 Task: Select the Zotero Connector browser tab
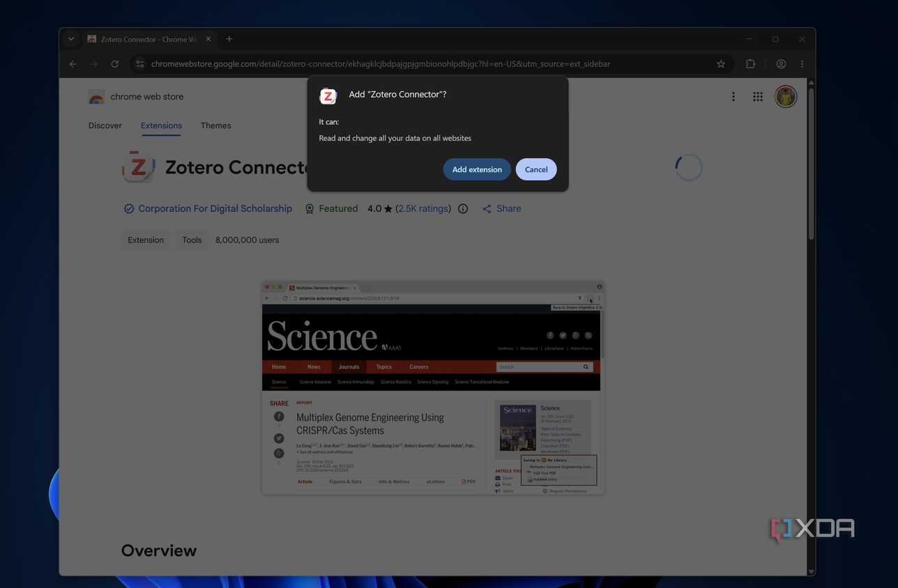[x=150, y=39]
